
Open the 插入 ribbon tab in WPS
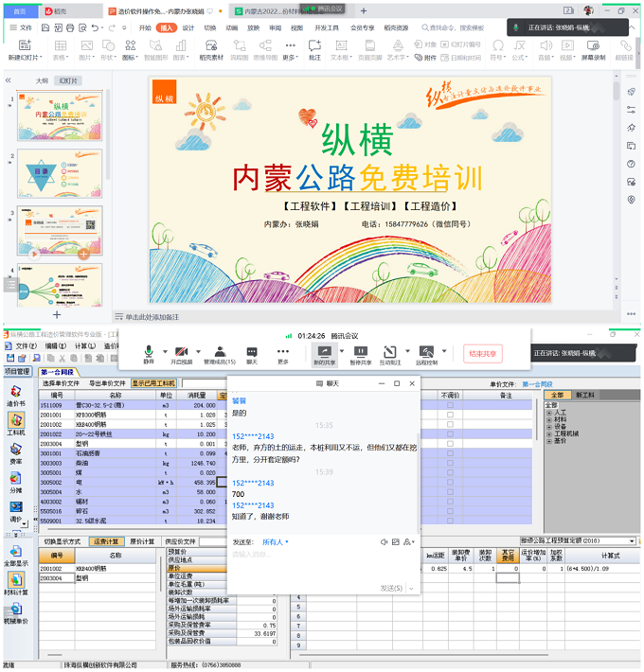[x=167, y=27]
